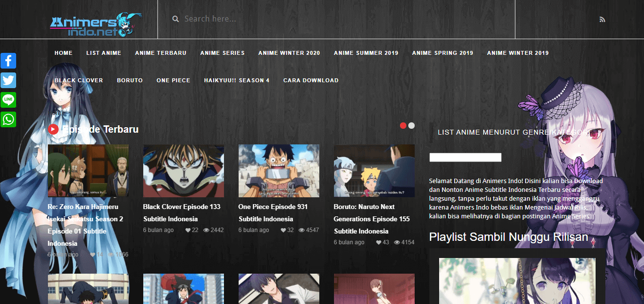
Task: Click the Black Clover Episode 133 thumbnail
Action: [x=183, y=171]
